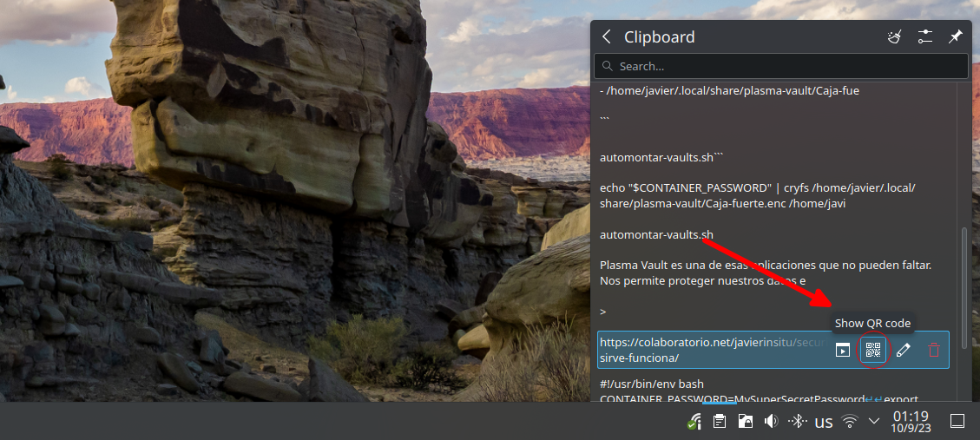
Task: Open Wi-Fi networks tray icon
Action: (x=850, y=421)
